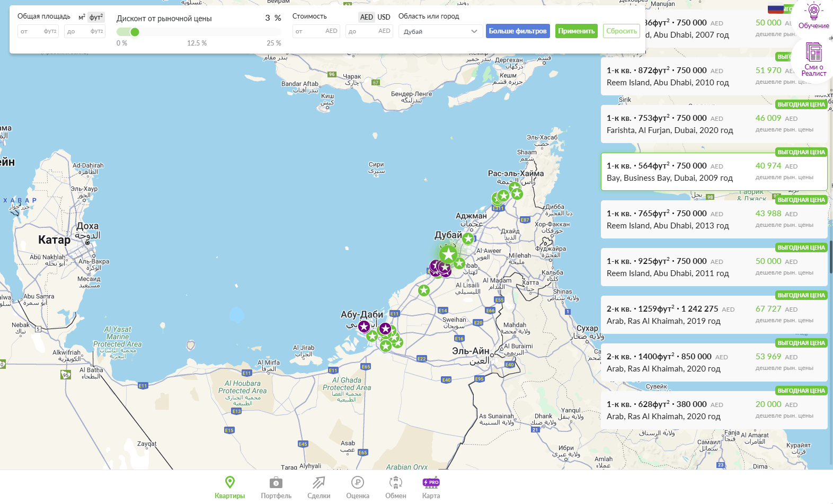Screen dimensions: 833x504
Task: Open the Обмен exchange icon
Action: (396, 483)
